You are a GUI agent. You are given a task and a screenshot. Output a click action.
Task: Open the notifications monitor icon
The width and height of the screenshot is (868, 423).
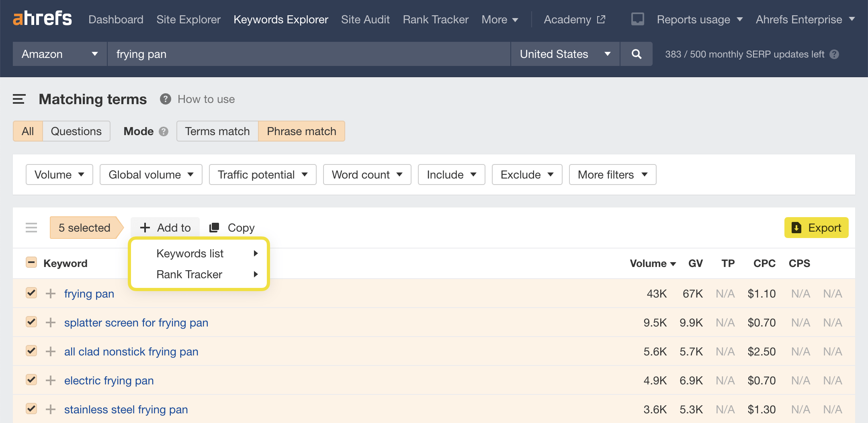pyautogui.click(x=637, y=19)
